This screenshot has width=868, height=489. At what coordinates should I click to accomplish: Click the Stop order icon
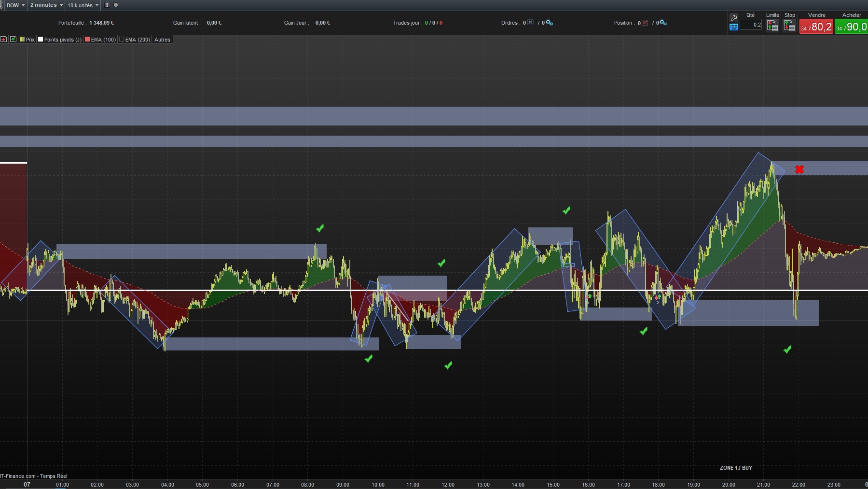tap(789, 26)
